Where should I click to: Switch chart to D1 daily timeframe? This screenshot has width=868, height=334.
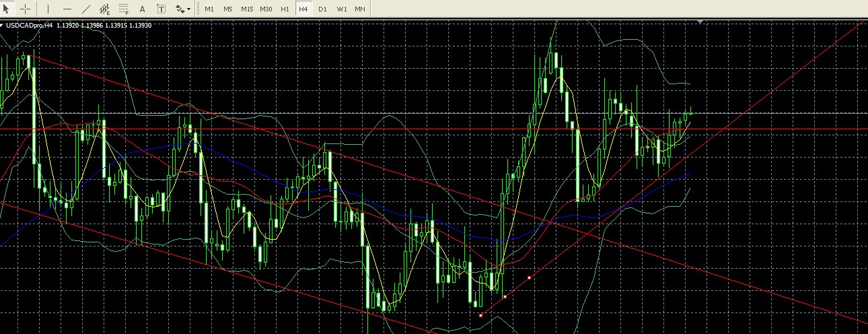point(322,9)
